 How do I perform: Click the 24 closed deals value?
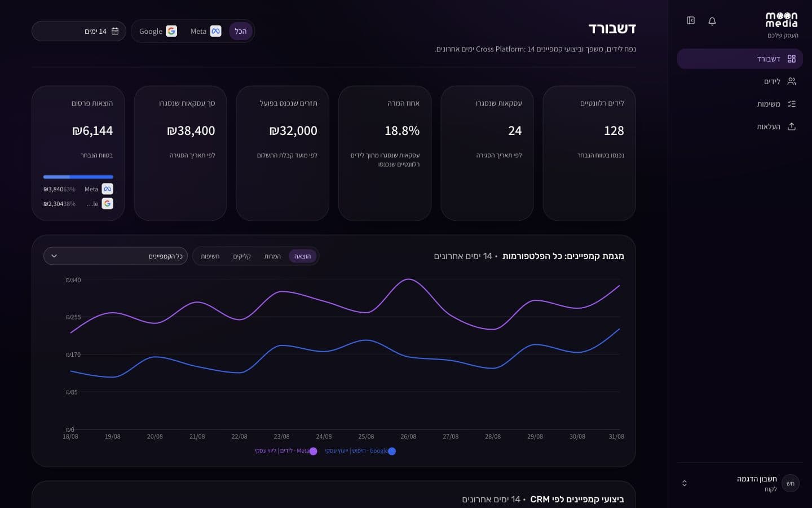tap(515, 131)
